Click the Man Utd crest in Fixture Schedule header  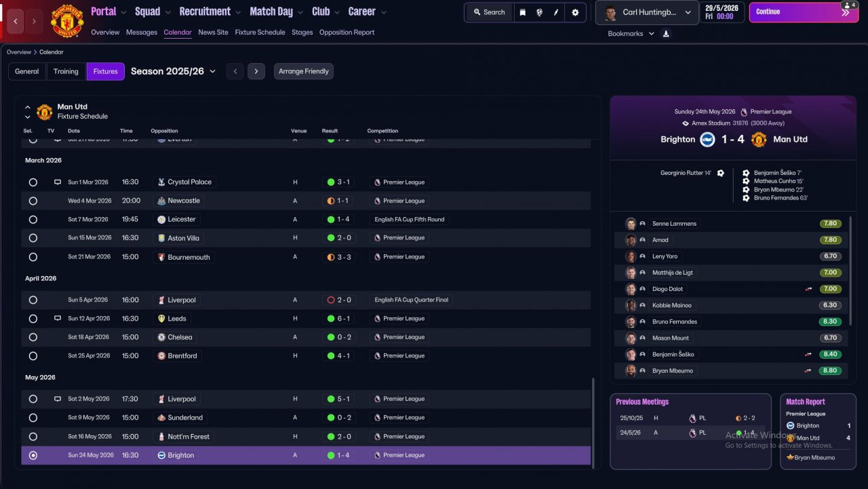click(45, 112)
